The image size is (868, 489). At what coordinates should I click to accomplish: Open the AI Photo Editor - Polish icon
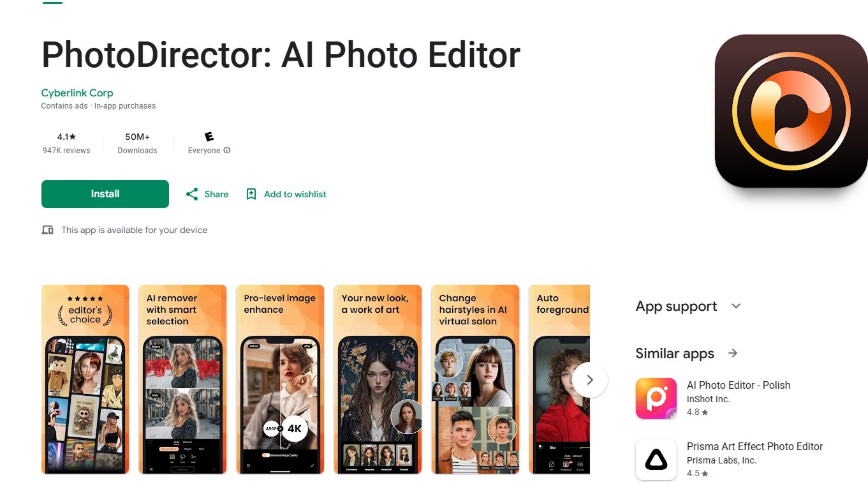656,398
